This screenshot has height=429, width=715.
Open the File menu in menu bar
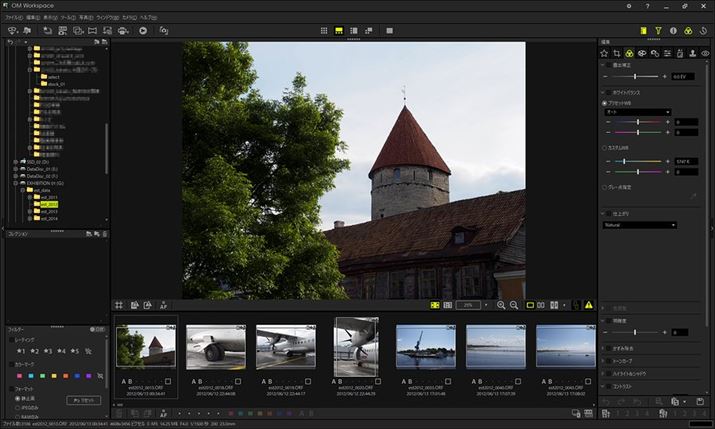12,18
